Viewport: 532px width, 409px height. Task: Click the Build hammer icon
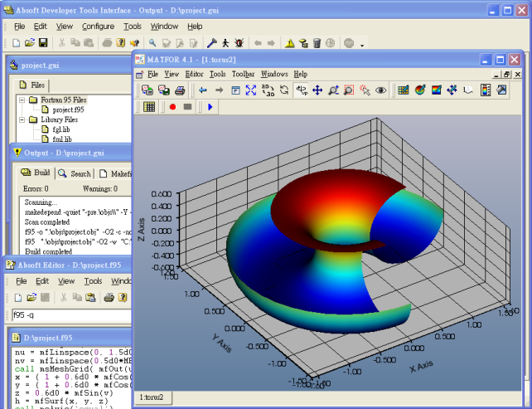tap(212, 43)
